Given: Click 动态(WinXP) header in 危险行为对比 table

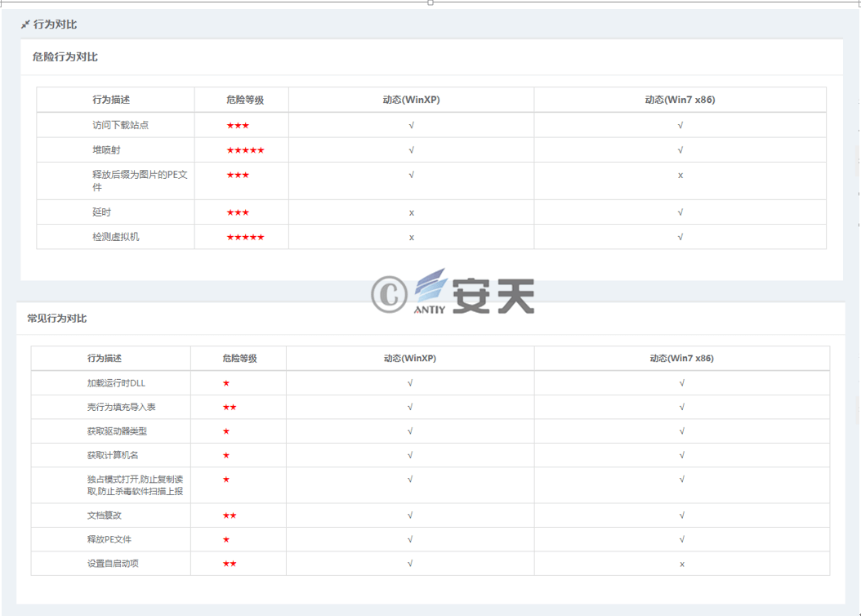Looking at the screenshot, I should pos(411,100).
